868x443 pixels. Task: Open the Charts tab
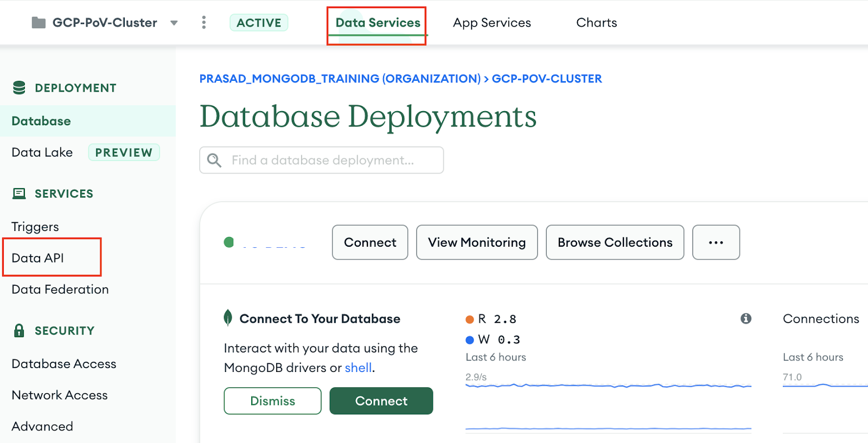pyautogui.click(x=596, y=23)
